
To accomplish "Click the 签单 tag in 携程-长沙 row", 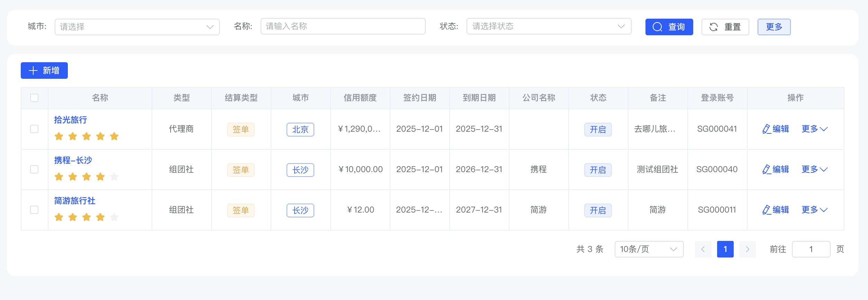I will [x=241, y=170].
